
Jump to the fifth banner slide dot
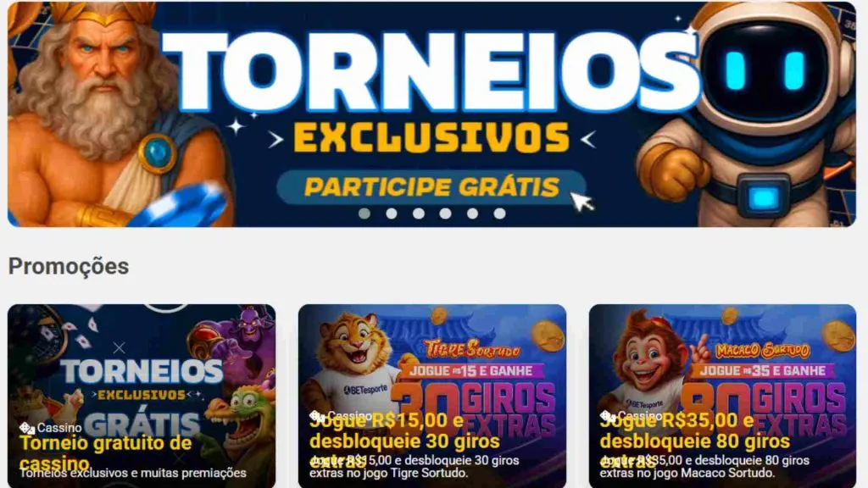(x=472, y=213)
